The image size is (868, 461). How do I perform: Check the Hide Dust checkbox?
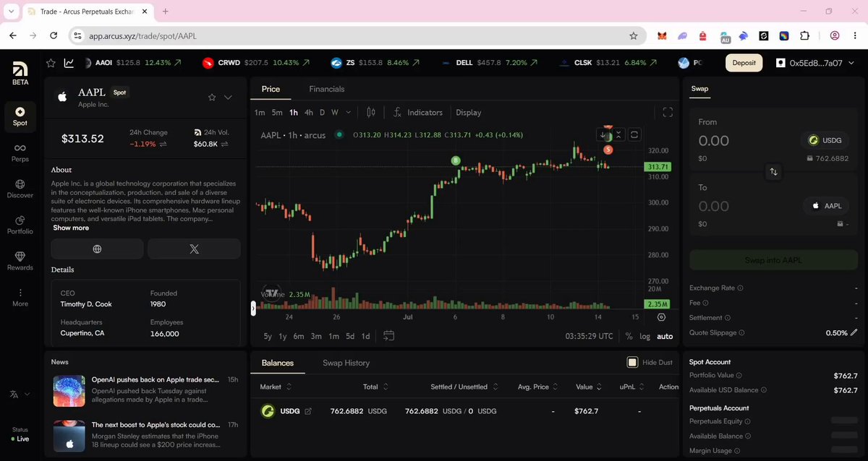pyautogui.click(x=632, y=363)
